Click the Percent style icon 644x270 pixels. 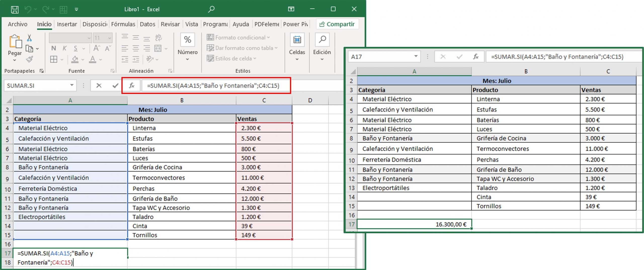187,40
